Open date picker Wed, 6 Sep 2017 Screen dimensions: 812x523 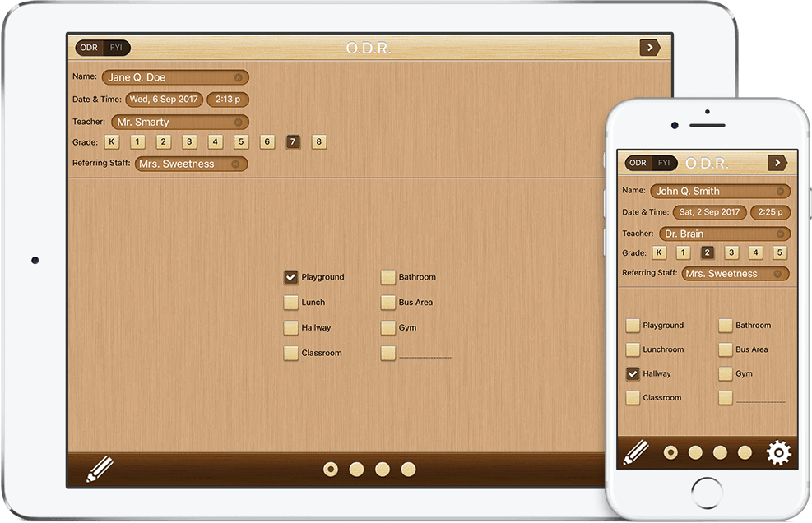164,100
